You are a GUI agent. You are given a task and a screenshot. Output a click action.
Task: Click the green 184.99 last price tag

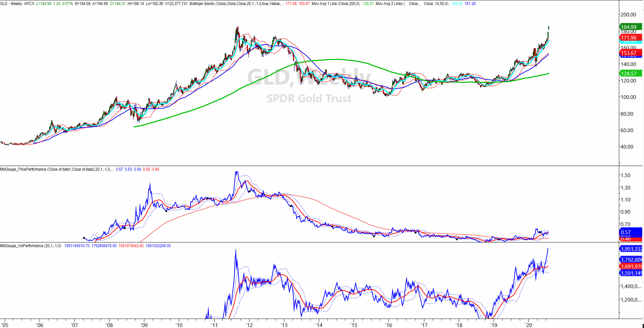click(x=630, y=27)
